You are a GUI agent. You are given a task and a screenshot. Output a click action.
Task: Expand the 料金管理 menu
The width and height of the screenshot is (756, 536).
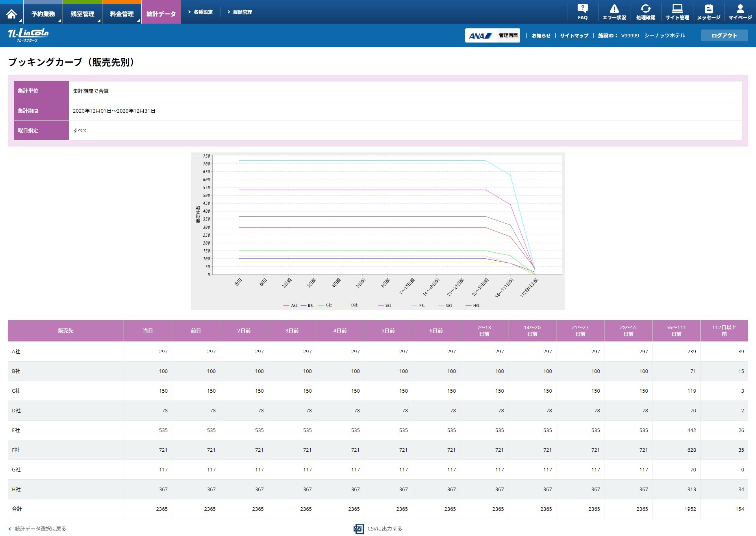(122, 14)
